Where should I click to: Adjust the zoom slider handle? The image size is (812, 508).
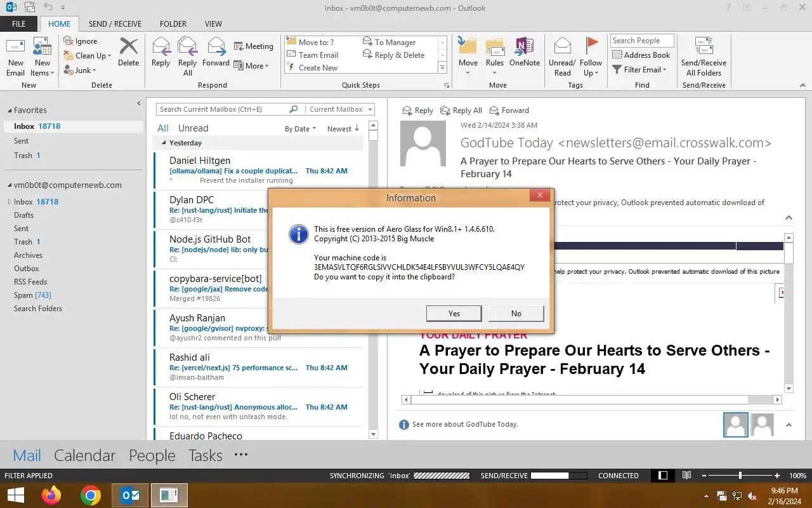(x=740, y=476)
